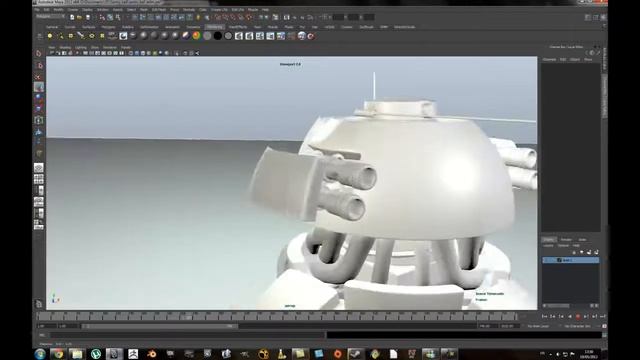This screenshot has width=640, height=360.
Task: Select the Rendering shelf tab
Action: pos(215,27)
